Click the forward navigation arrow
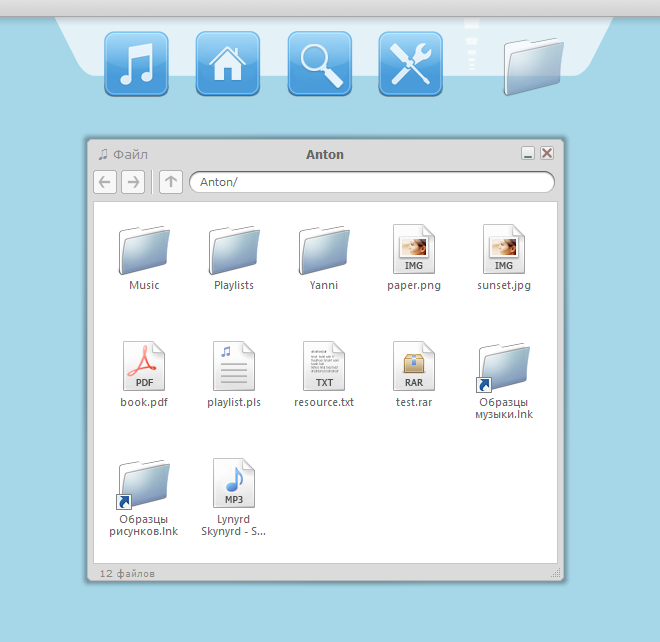 point(132,182)
